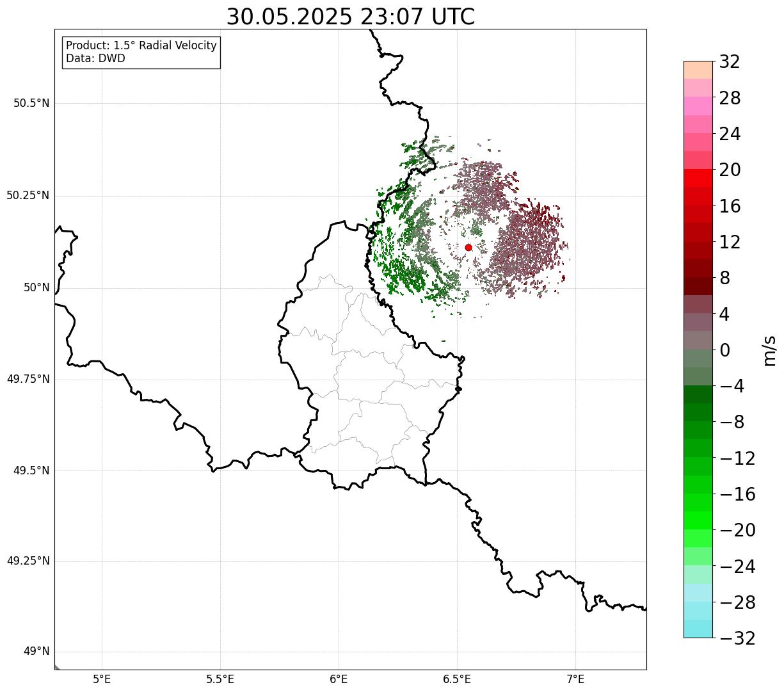
Task: Click the Data: DWD label
Action: tap(95, 58)
